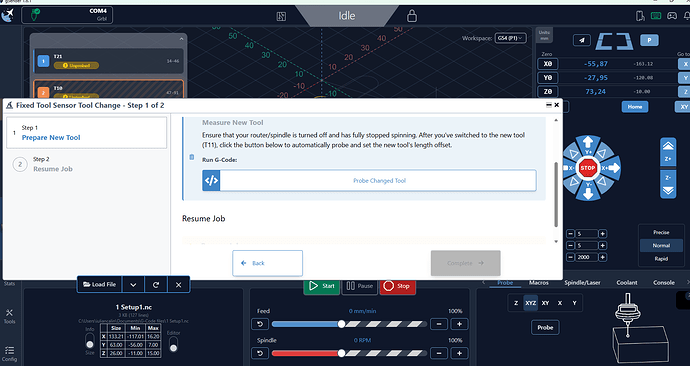690x366 pixels.
Task: Click the gSender logo icon
Action: coord(7,15)
